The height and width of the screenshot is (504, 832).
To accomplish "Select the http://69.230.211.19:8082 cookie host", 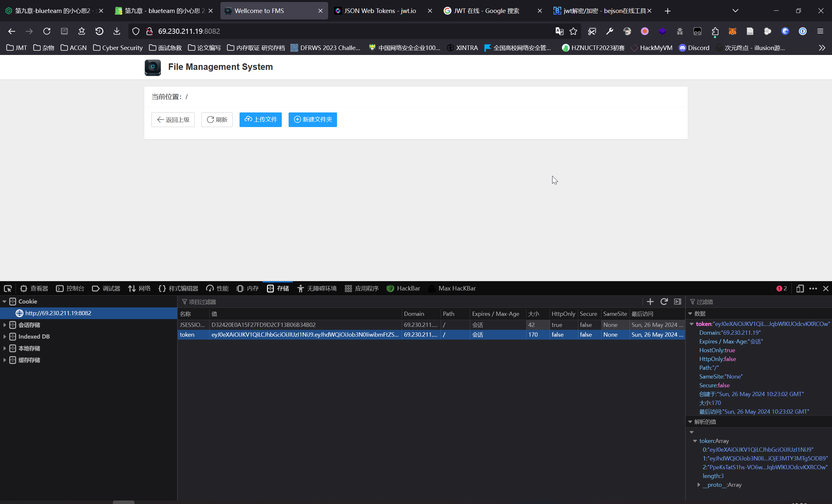I will 88,313.
